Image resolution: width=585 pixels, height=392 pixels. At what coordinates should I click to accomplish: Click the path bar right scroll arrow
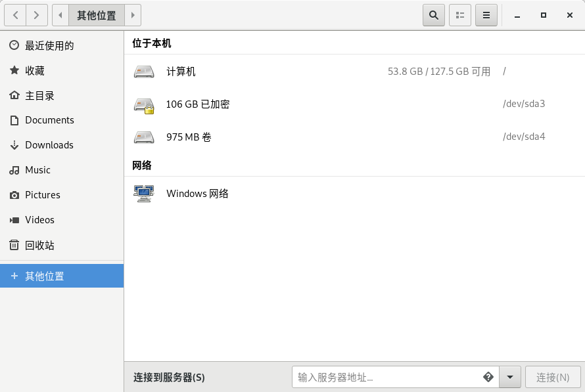pos(133,15)
